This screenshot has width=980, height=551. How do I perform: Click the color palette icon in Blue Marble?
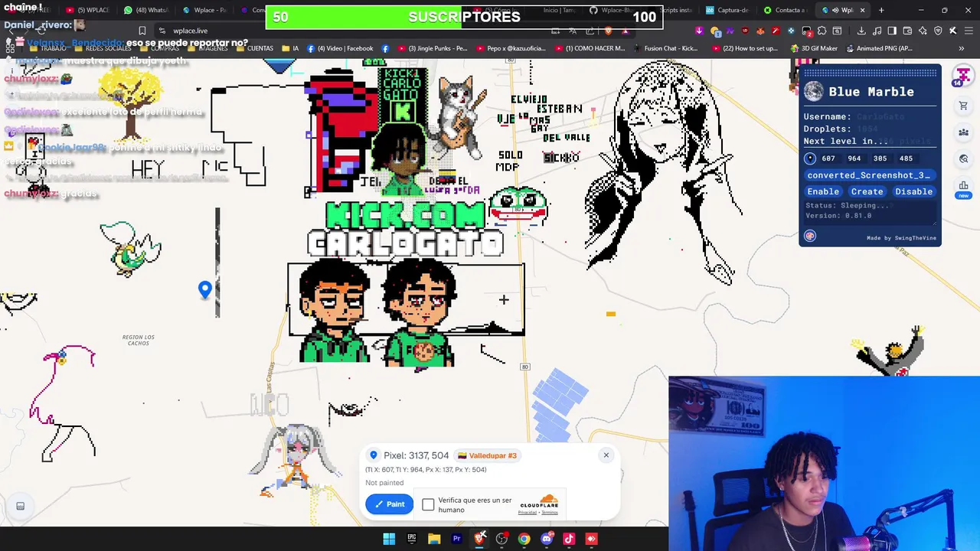(x=810, y=236)
